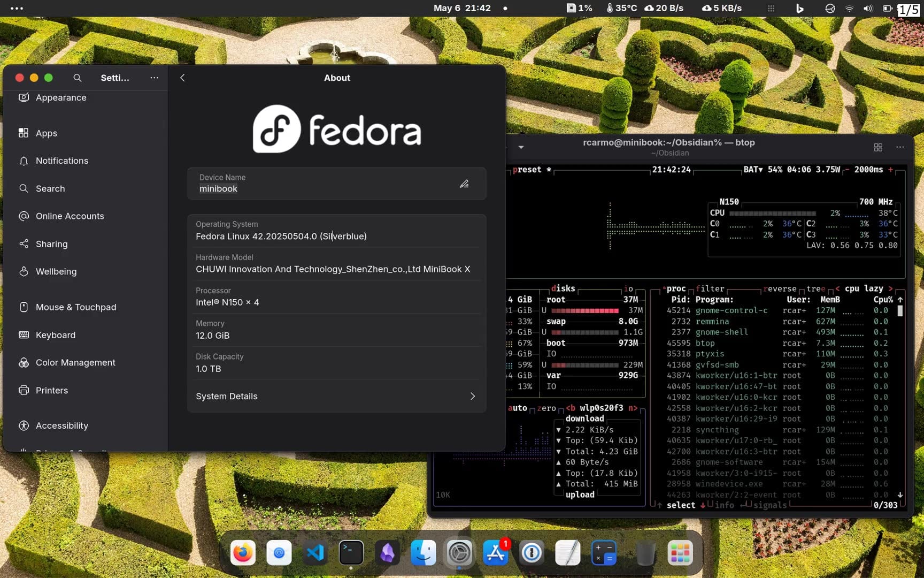Image resolution: width=924 pixels, height=578 pixels.
Task: Click the Device Name field showing minibook
Action: (337, 184)
